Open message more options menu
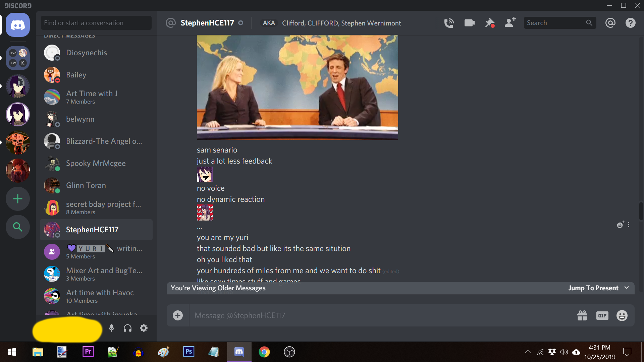Viewport: 644px width, 362px height. [629, 225]
